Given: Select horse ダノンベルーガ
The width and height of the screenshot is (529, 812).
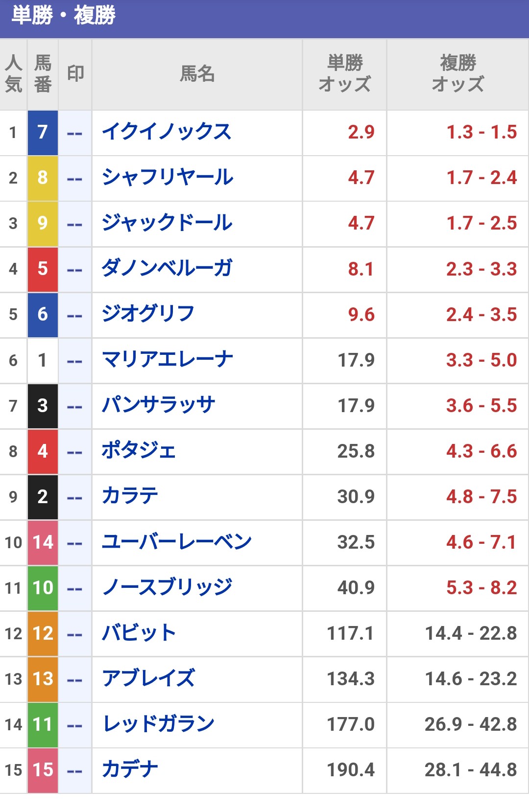Looking at the screenshot, I should pyautogui.click(x=167, y=269).
